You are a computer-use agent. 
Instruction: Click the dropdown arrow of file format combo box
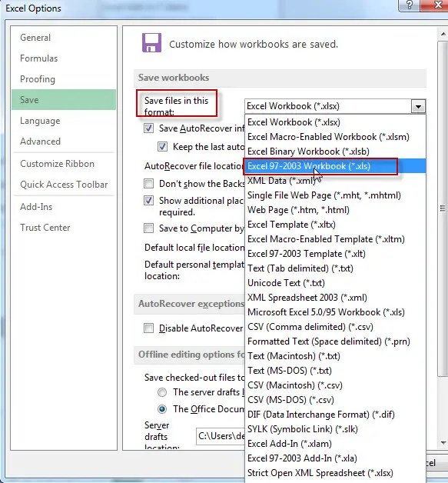(x=418, y=107)
